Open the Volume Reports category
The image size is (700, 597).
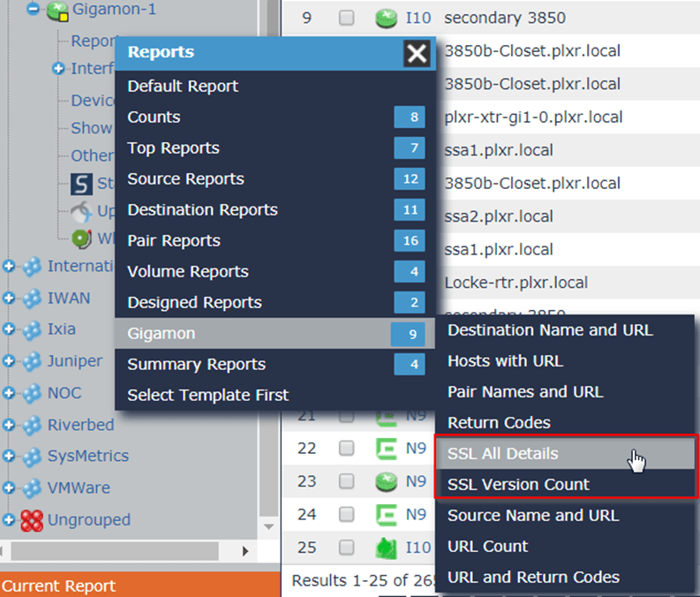[x=275, y=271]
